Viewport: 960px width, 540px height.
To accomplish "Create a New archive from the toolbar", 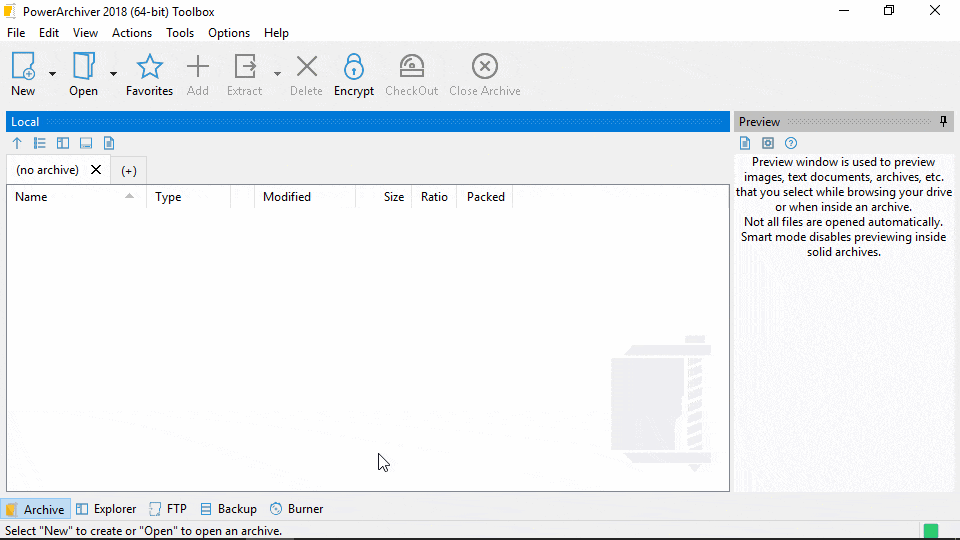I will click(23, 74).
